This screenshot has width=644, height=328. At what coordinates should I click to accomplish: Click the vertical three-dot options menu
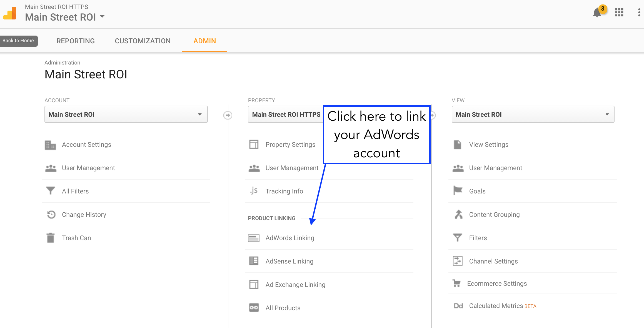[639, 13]
